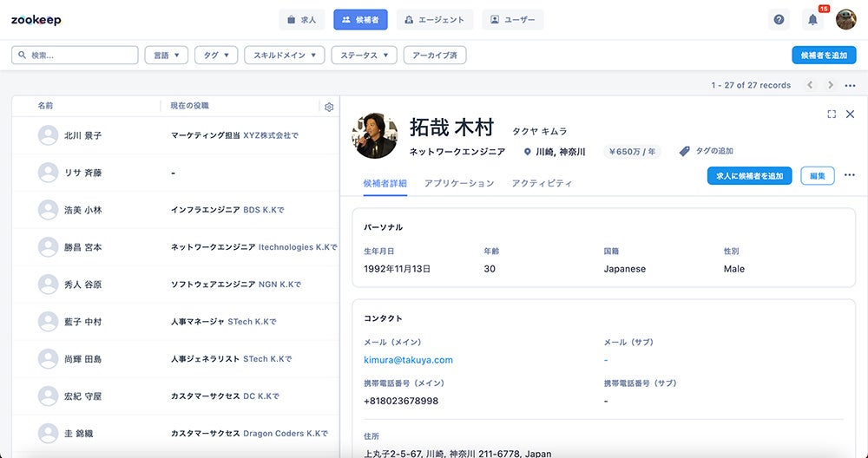Go to previous records page arrow
Image resolution: width=868 pixels, height=458 pixels.
[811, 85]
